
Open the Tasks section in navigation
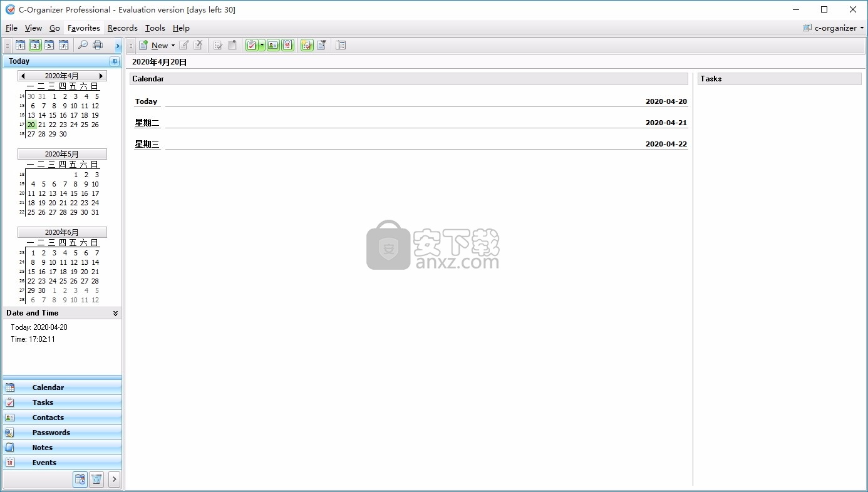[62, 402]
